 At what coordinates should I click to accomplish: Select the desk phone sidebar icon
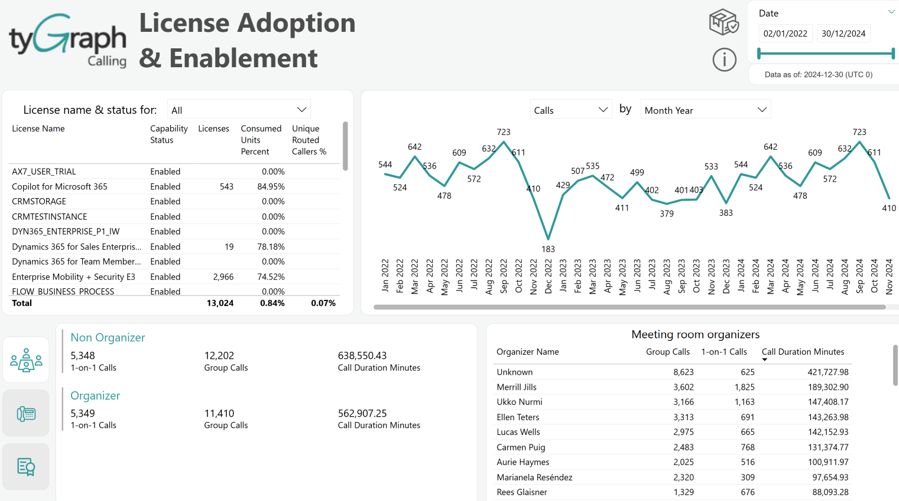click(26, 413)
